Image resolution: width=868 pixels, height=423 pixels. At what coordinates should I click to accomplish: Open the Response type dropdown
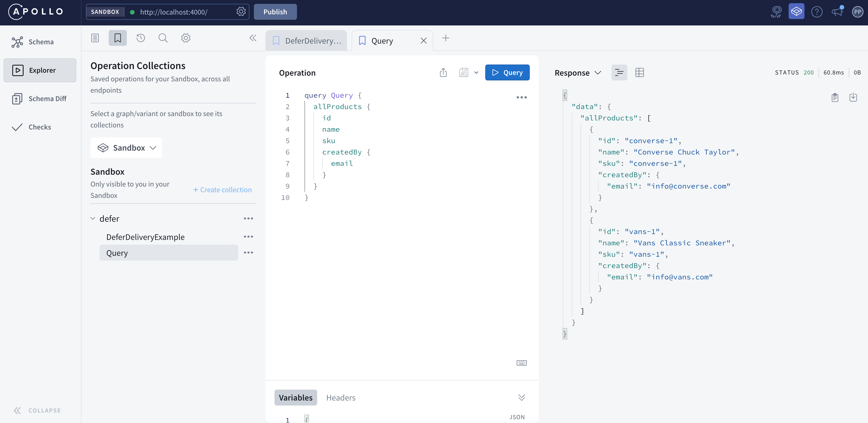(578, 73)
